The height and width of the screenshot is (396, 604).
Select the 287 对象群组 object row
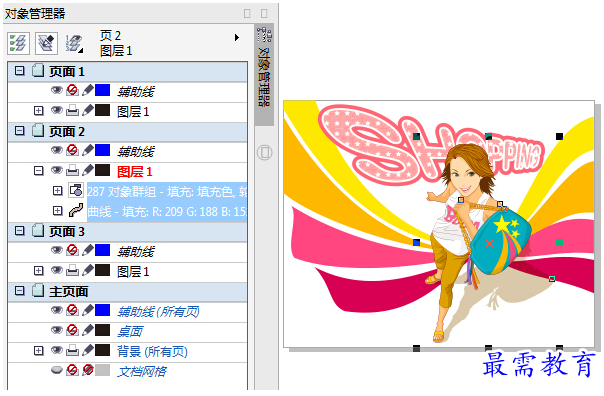(167, 191)
